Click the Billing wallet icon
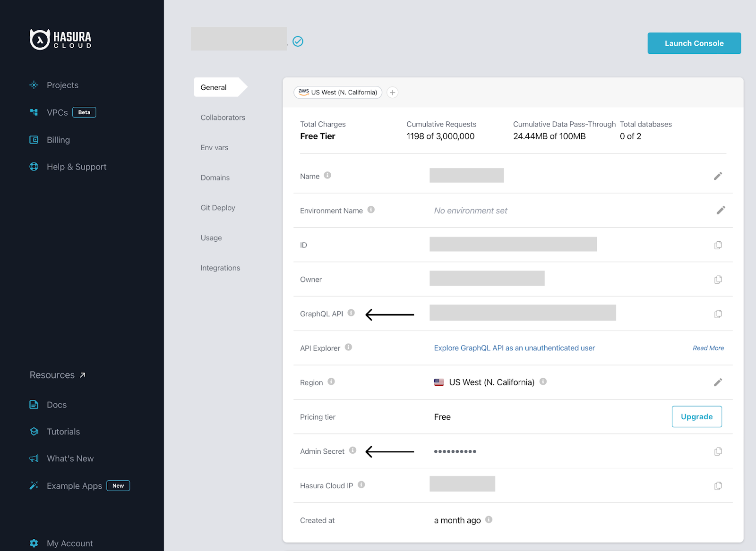This screenshot has height=551, width=756. (34, 140)
